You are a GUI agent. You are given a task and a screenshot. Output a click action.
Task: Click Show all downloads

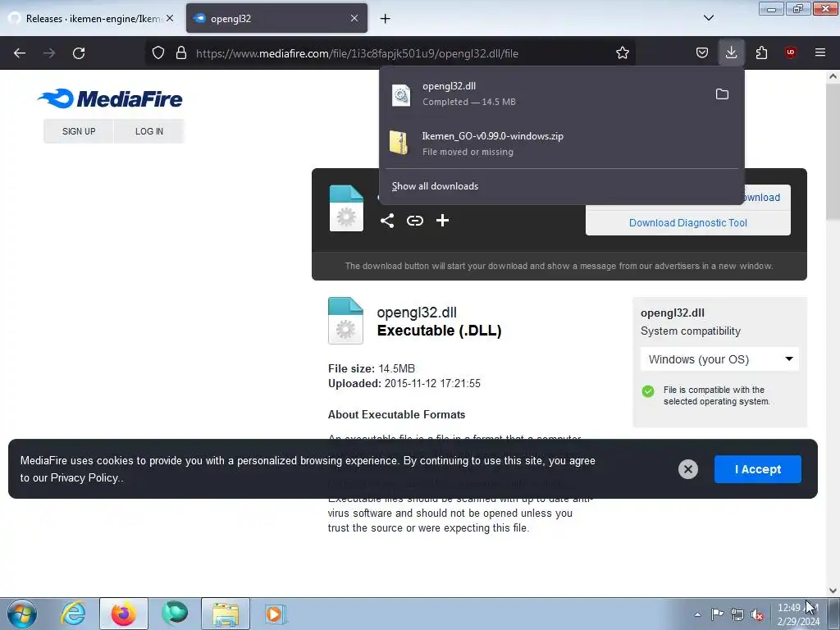pyautogui.click(x=435, y=186)
